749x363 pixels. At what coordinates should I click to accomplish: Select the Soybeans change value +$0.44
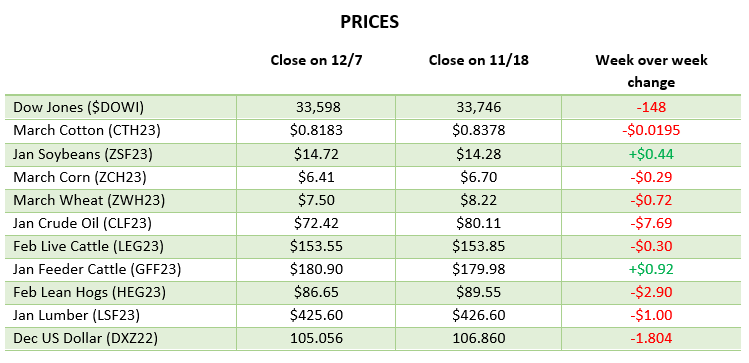651,153
